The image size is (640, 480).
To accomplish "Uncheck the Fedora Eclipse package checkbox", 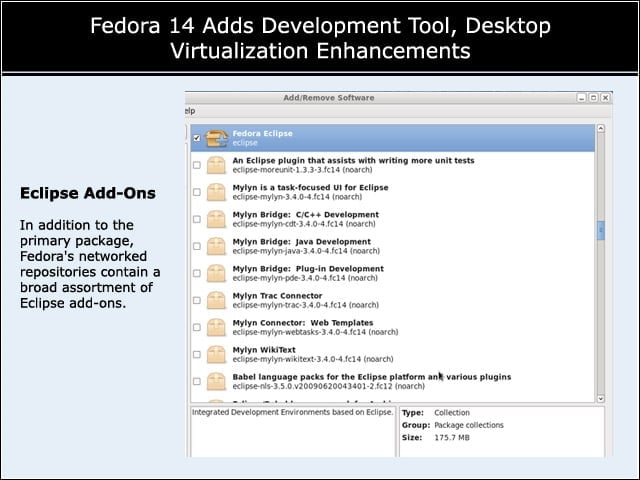I will pyautogui.click(x=197, y=138).
